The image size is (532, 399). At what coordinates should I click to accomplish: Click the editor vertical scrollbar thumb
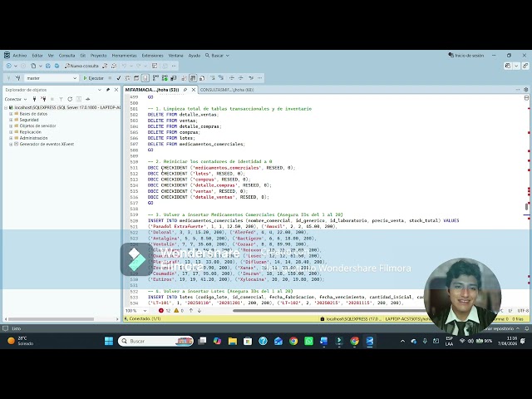click(526, 207)
